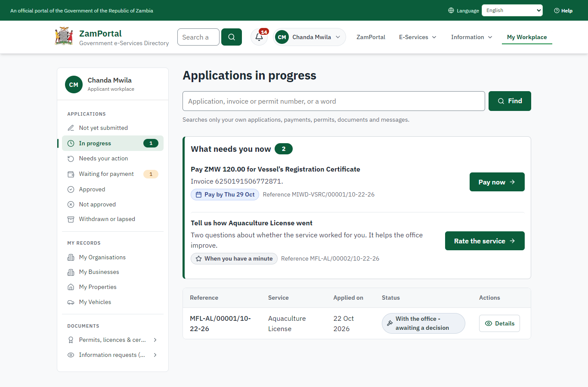Open Approved applications list
The width and height of the screenshot is (588, 387).
coord(113,189)
